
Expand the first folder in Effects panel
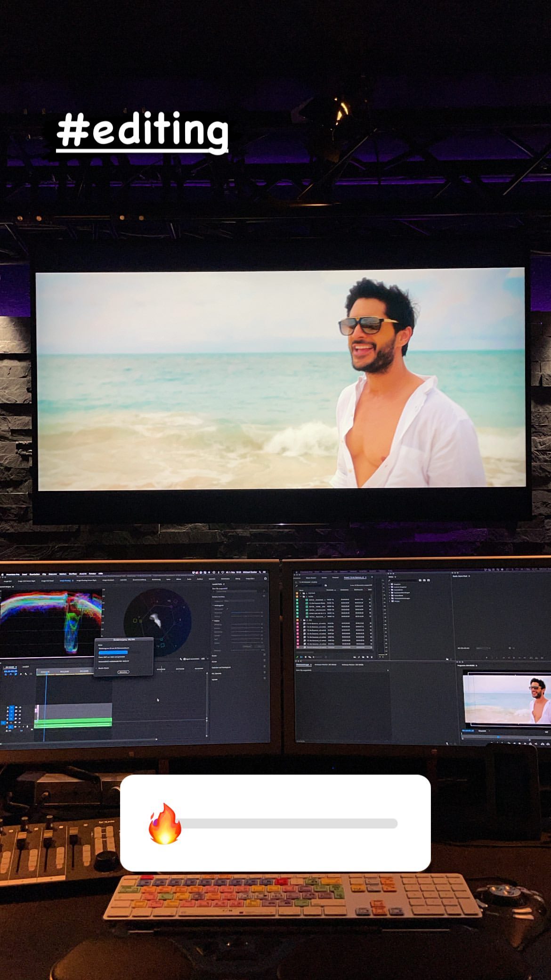(x=389, y=584)
